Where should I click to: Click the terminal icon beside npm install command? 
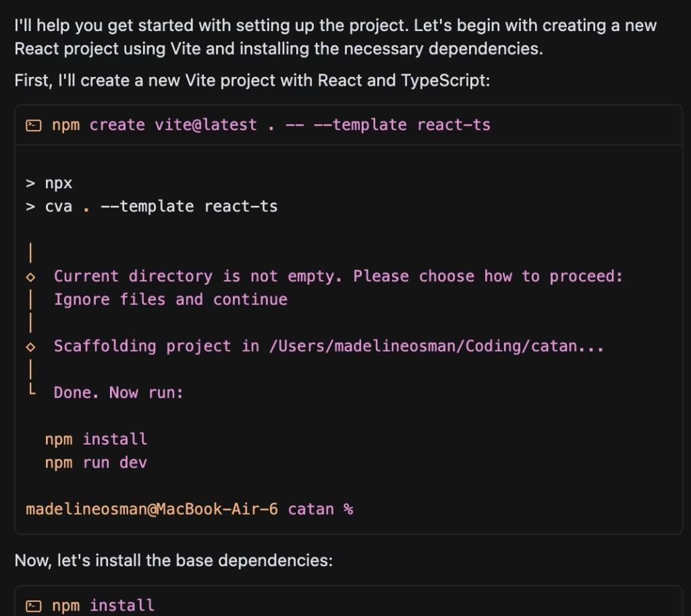[33, 605]
